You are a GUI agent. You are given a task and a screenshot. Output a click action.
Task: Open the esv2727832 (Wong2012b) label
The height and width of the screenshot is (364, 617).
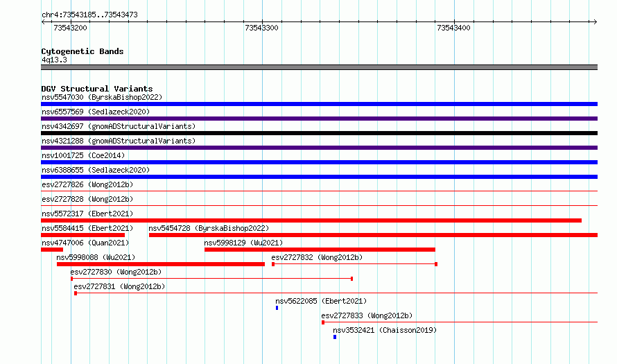(317, 257)
